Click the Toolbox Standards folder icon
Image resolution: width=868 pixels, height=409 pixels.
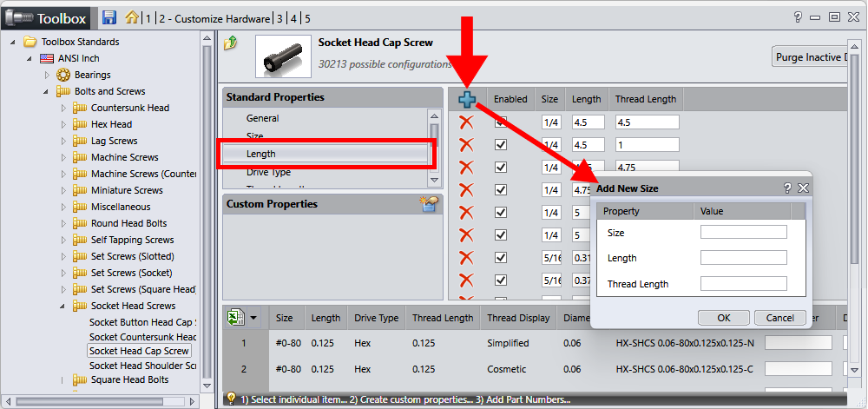(30, 42)
